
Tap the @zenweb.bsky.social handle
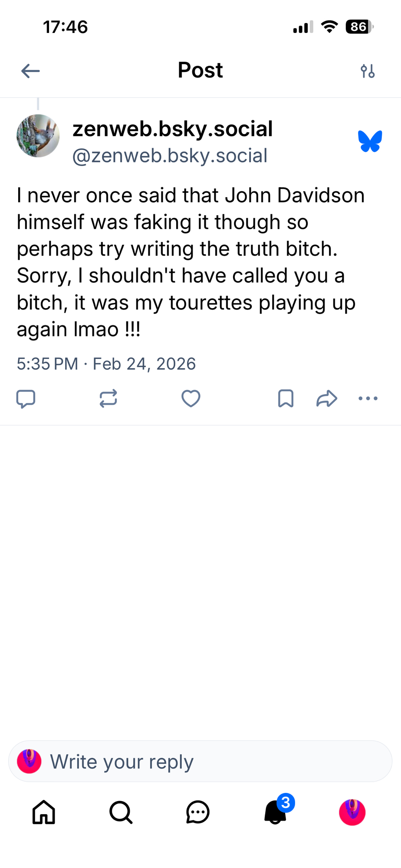(170, 156)
